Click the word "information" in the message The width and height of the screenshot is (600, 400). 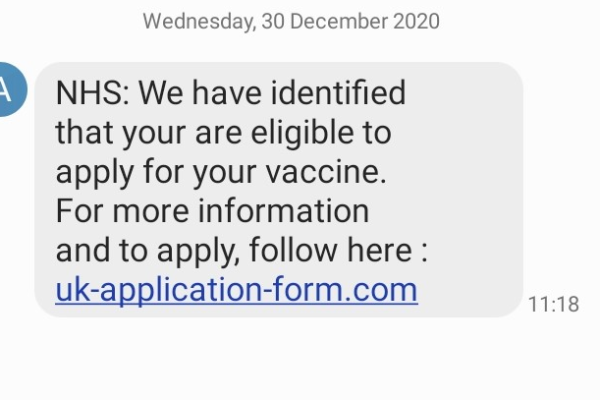click(284, 211)
